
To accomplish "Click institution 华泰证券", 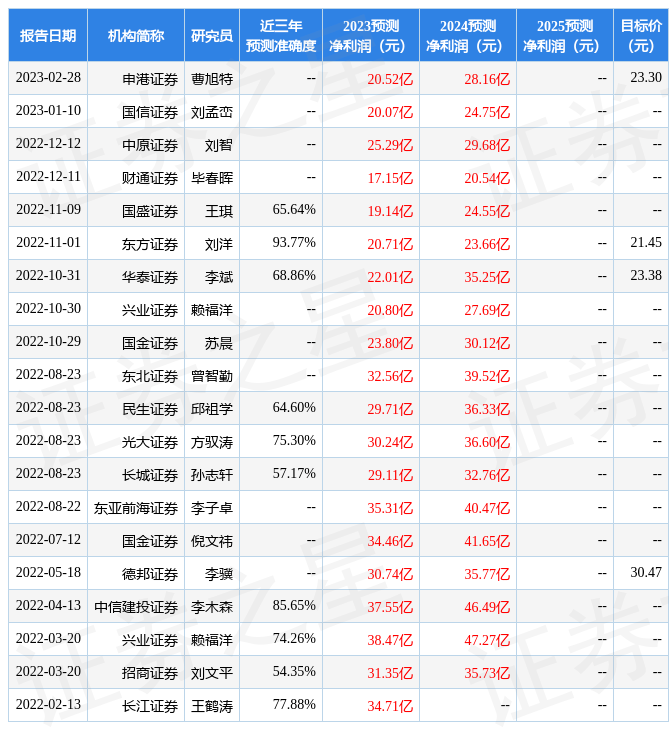I will pos(150,277).
